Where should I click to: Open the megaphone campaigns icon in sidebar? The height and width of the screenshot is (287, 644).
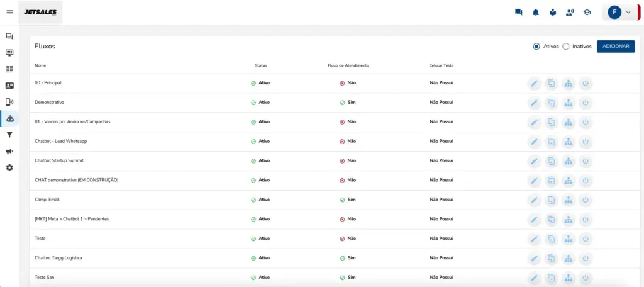pyautogui.click(x=9, y=151)
